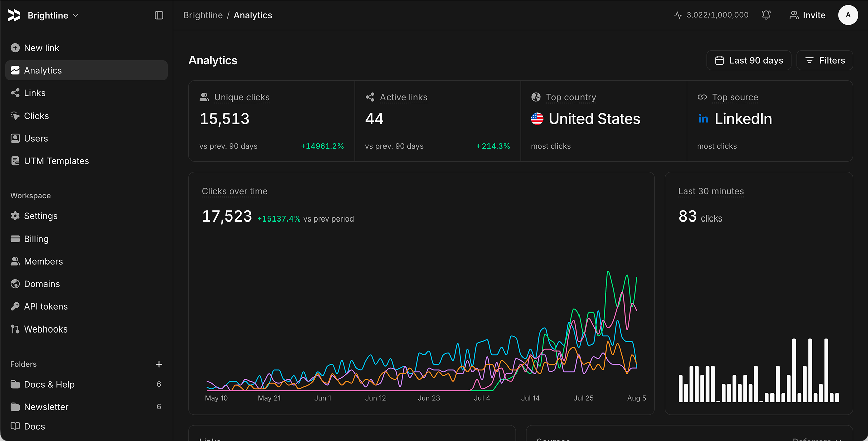Click the UTM Templates document icon
The image size is (868, 441).
pos(15,161)
